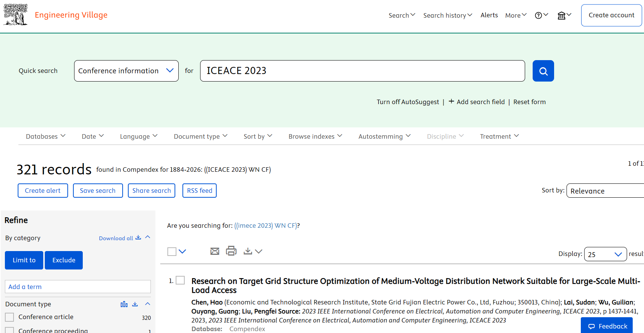The height and width of the screenshot is (333, 644).
Task: Click RSS feed button
Action: (200, 191)
